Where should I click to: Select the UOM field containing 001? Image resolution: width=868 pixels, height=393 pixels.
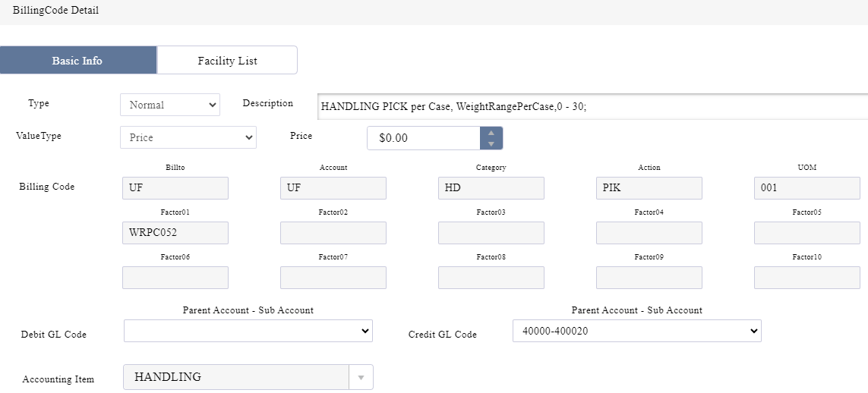point(806,188)
